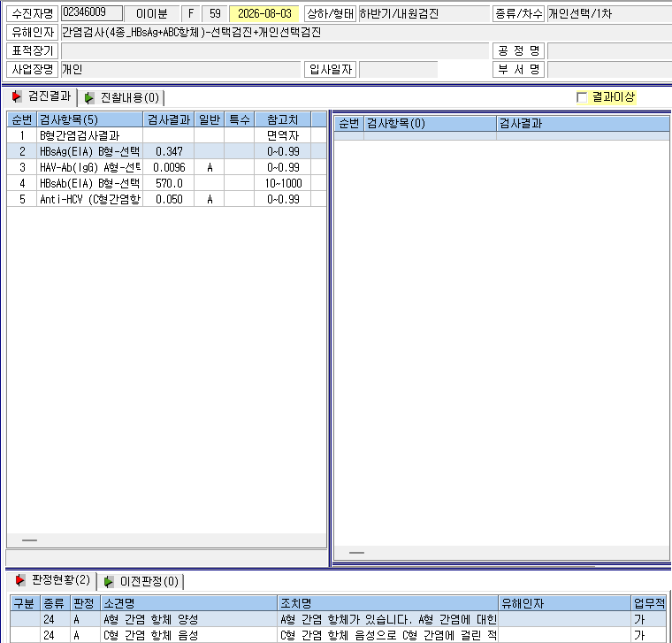Select the C형 간염 항체 음성 judgment row
This screenshot has width=672, height=643.
[x=339, y=635]
